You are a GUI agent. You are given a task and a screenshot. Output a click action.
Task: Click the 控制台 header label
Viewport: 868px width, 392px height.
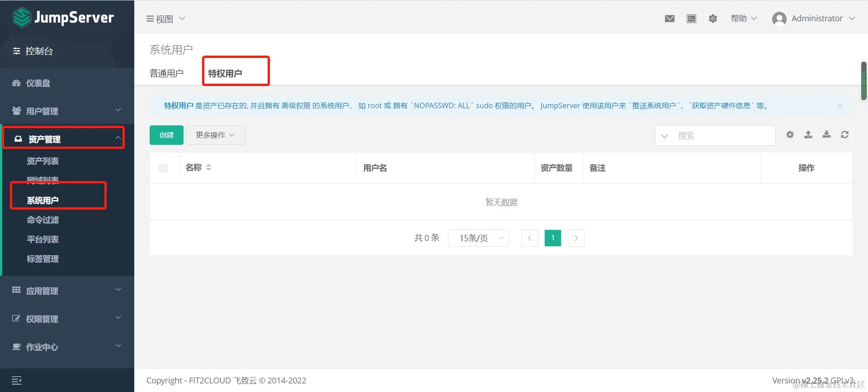[x=39, y=51]
